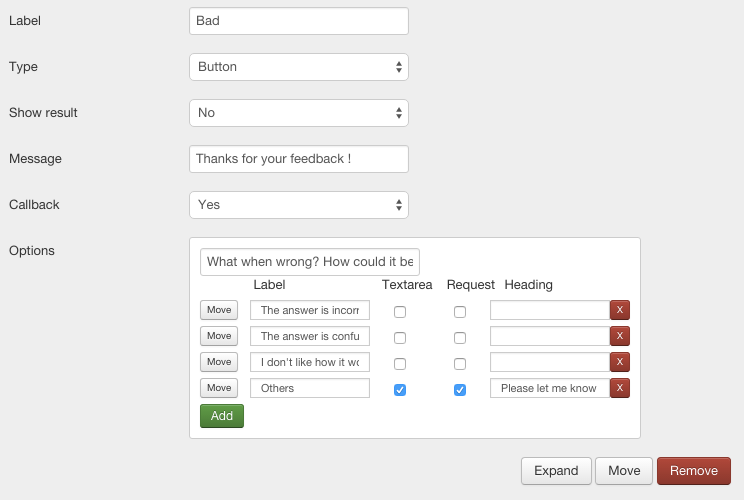Open the Show result dropdown
The width and height of the screenshot is (744, 500).
coord(298,113)
